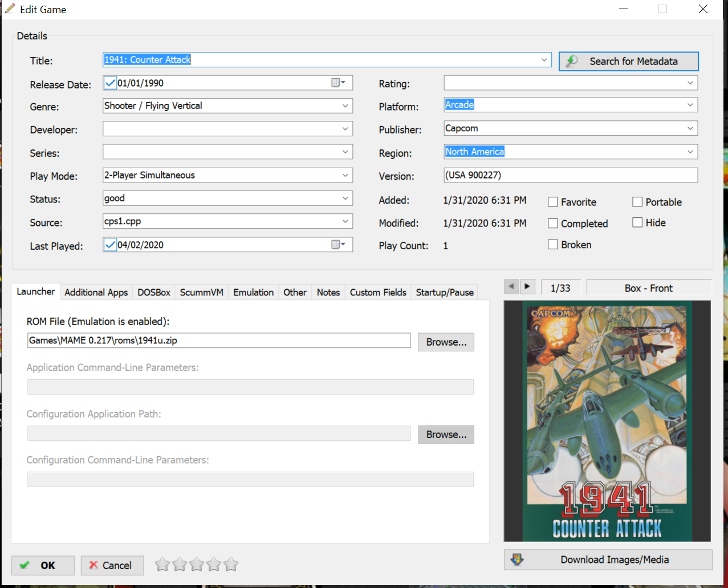Click the Play Count value 1

pyautogui.click(x=446, y=246)
